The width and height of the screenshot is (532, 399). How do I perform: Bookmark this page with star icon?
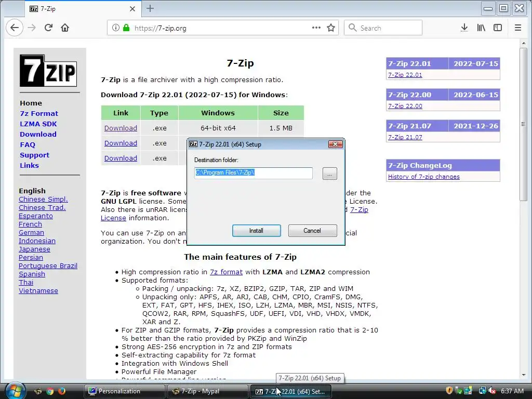pyautogui.click(x=331, y=28)
